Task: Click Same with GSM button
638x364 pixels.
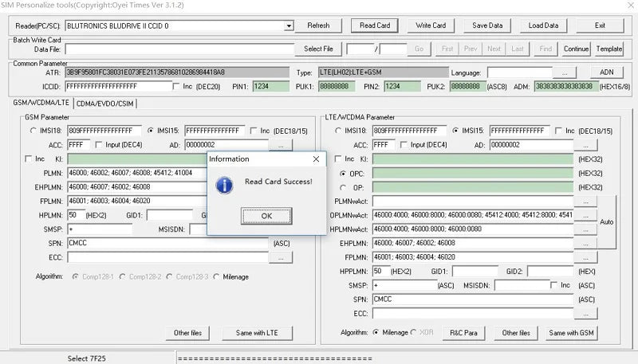Action: click(x=571, y=333)
